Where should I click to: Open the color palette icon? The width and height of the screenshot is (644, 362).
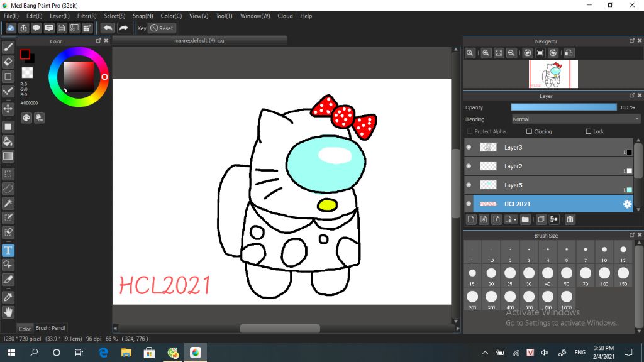pyautogui.click(x=26, y=118)
